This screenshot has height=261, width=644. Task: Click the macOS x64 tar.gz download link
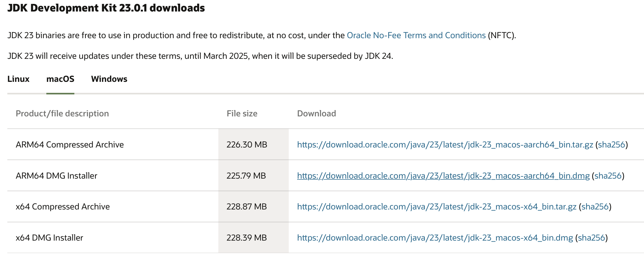coord(436,207)
